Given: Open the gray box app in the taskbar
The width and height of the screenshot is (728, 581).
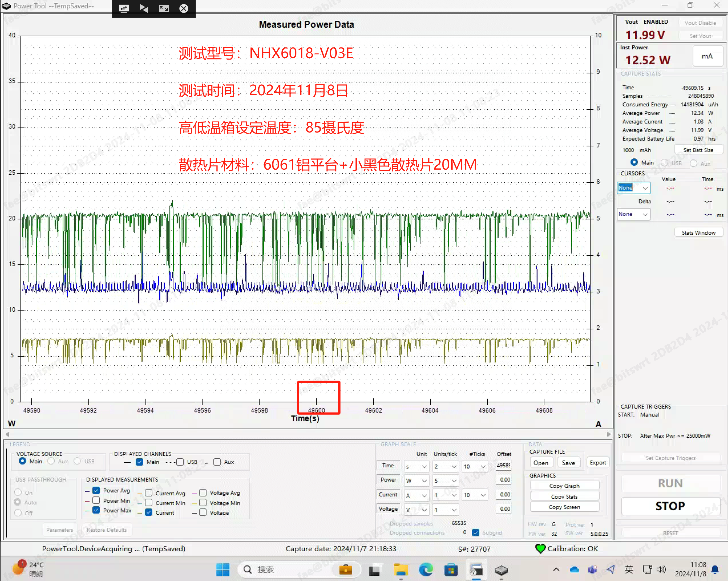Looking at the screenshot, I should coord(501,570).
